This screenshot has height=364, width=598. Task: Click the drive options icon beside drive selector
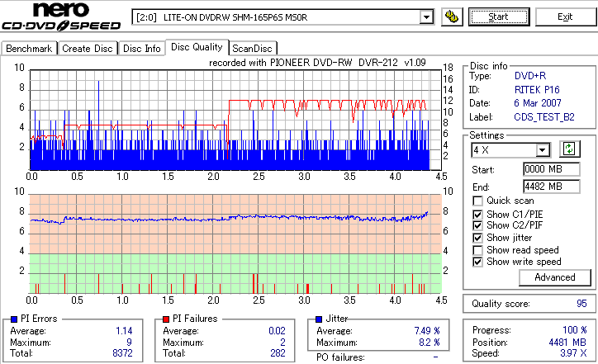(452, 17)
